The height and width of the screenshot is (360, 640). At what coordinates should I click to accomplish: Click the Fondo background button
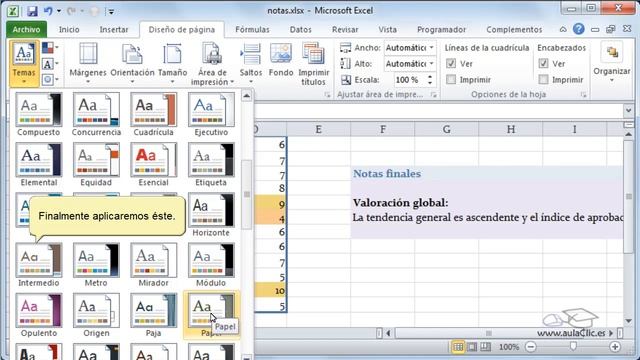(281, 60)
